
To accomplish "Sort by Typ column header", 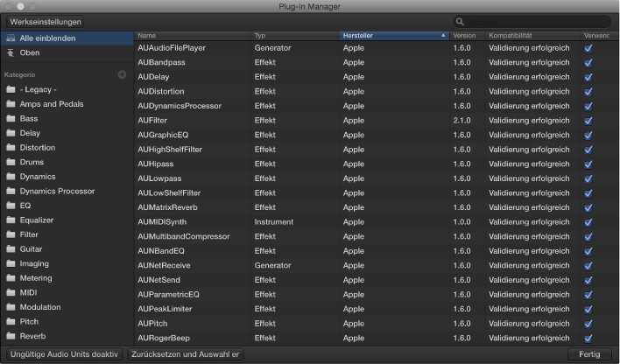I will [x=295, y=36].
